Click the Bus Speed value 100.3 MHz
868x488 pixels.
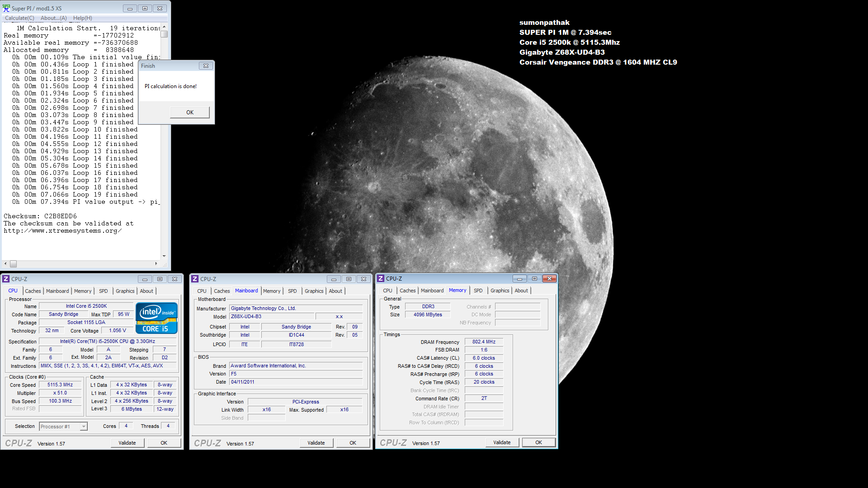coord(60,401)
